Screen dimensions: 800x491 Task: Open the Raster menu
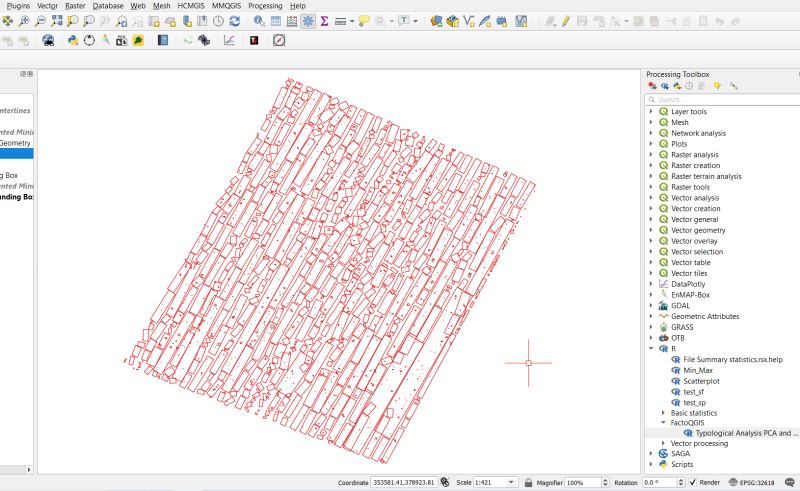[x=75, y=6]
